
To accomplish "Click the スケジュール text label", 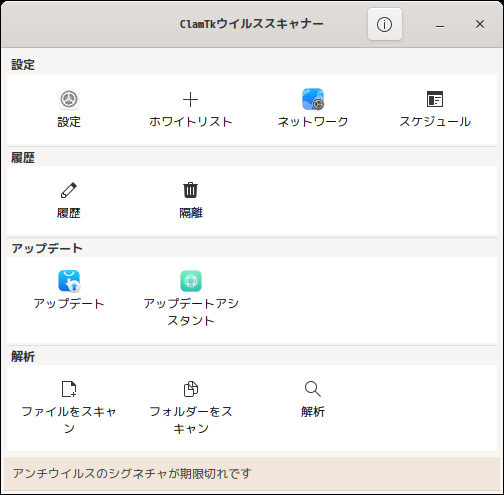I will click(435, 122).
